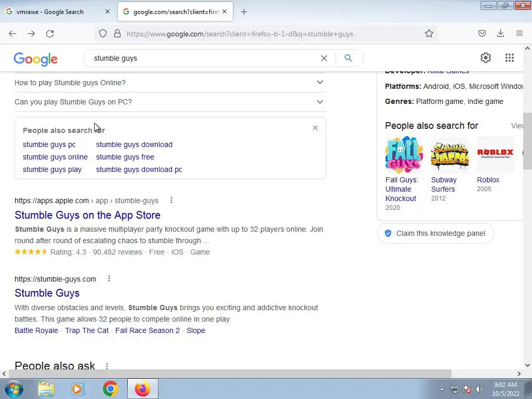Open Stumble Guys on the App Store result
The image size is (532, 399).
point(87,215)
